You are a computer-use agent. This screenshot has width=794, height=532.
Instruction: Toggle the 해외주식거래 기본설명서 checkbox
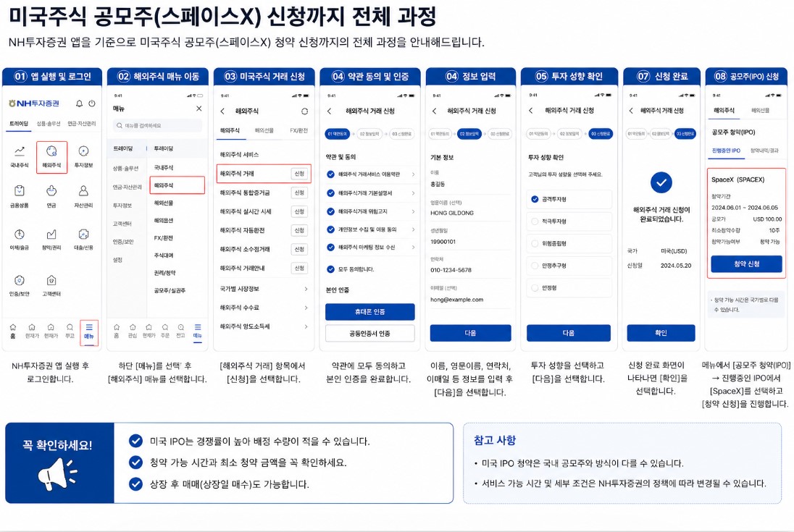330,193
